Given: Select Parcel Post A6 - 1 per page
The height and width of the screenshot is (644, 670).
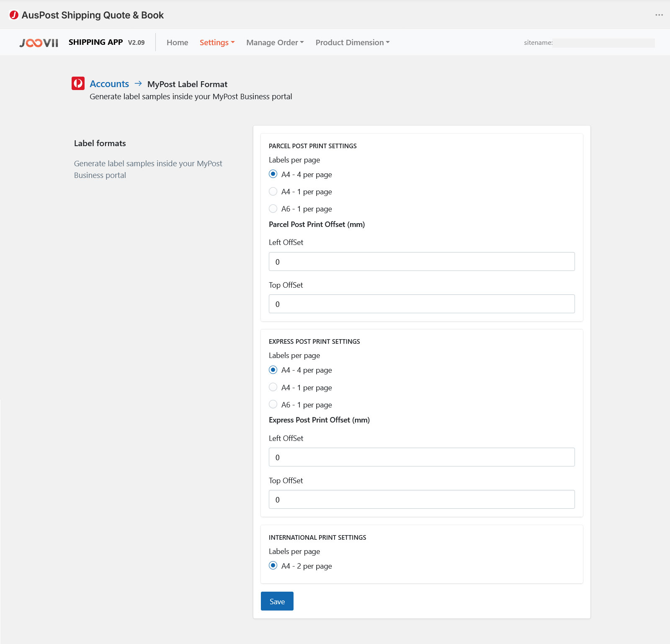Looking at the screenshot, I should [273, 209].
